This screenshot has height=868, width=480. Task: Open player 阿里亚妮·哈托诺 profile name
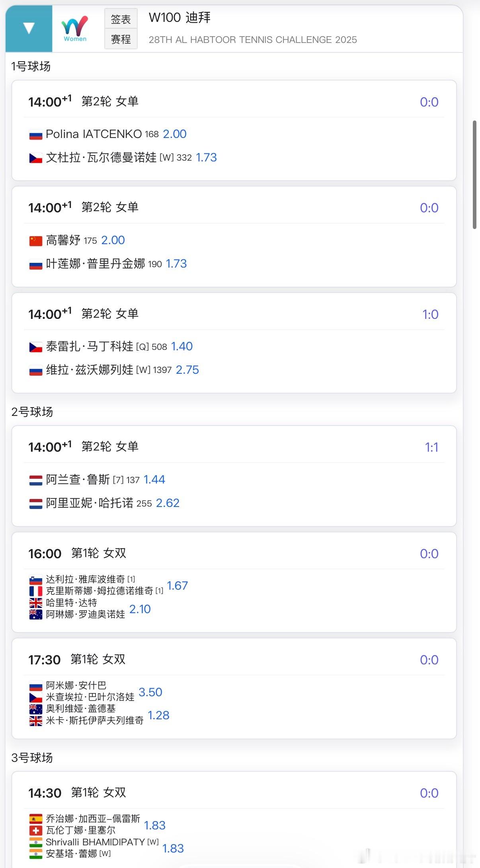click(90, 503)
